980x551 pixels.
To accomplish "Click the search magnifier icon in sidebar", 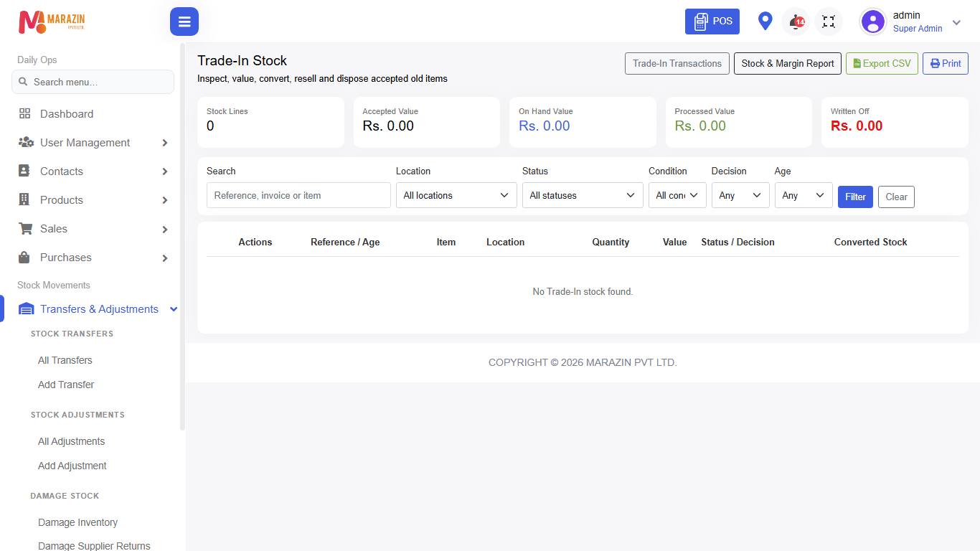I will 24,82.
